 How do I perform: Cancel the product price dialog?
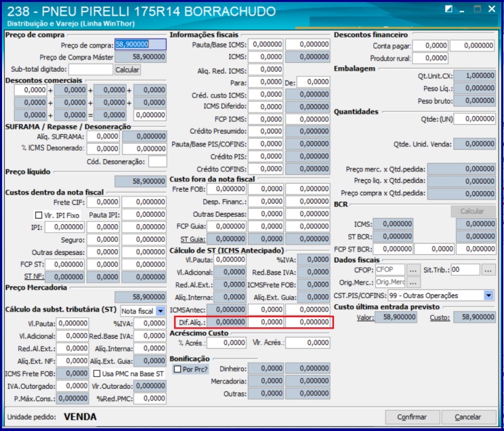[467, 417]
